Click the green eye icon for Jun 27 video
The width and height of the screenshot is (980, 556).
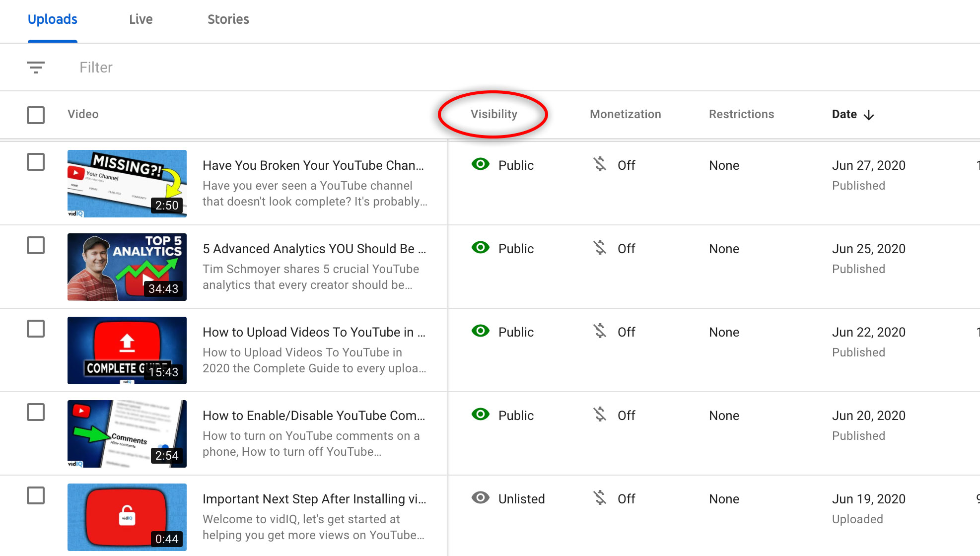480,164
